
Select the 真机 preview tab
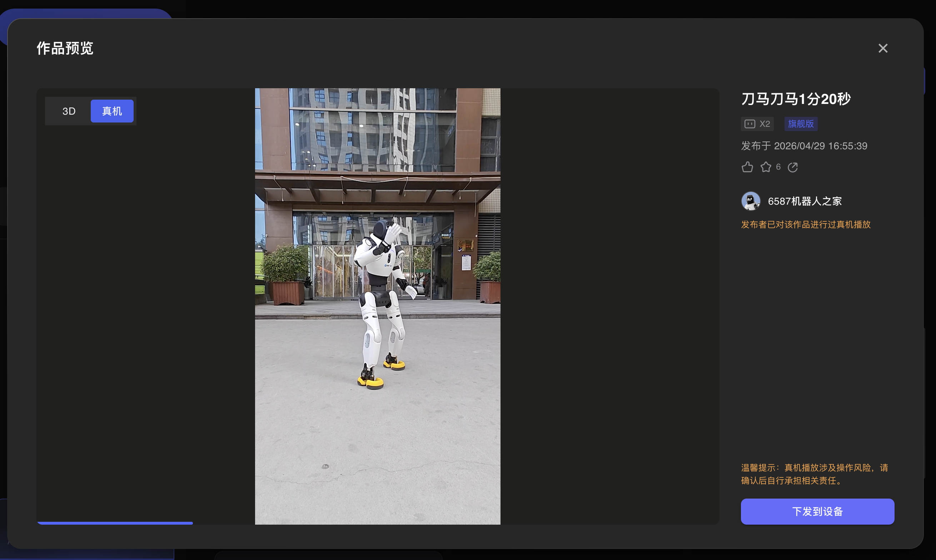[x=112, y=111]
